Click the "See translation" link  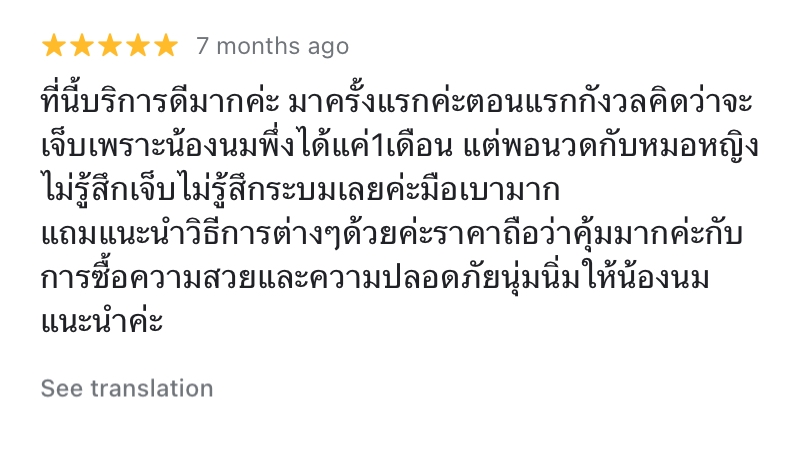(127, 388)
